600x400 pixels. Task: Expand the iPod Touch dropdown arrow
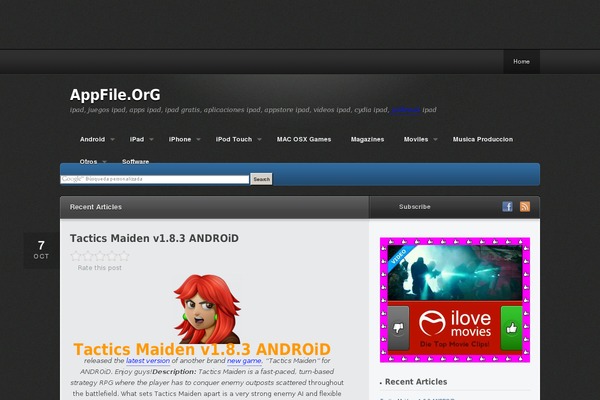coord(259,139)
